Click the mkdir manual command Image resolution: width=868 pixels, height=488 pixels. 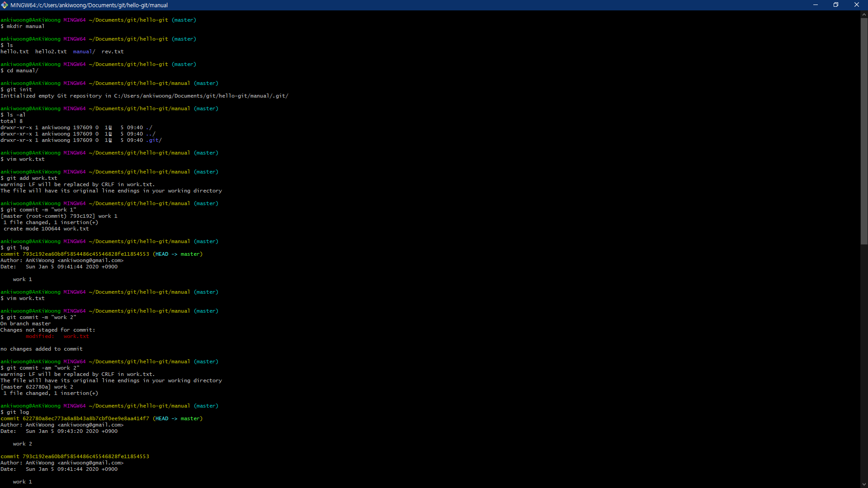coord(25,26)
